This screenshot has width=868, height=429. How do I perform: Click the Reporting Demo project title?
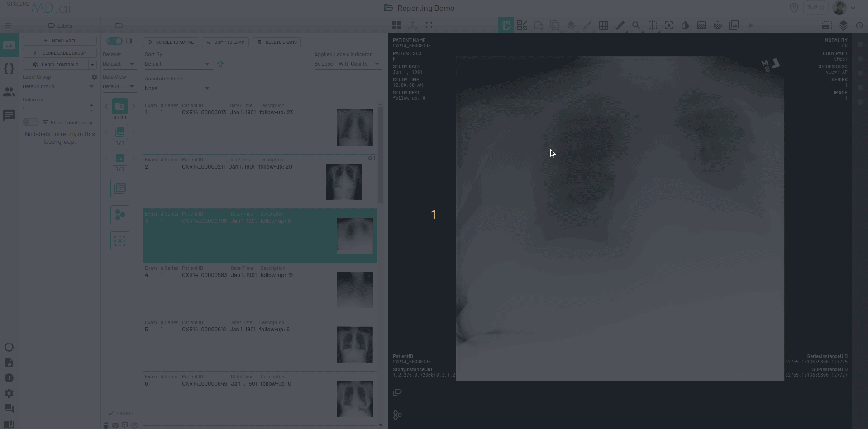point(425,8)
